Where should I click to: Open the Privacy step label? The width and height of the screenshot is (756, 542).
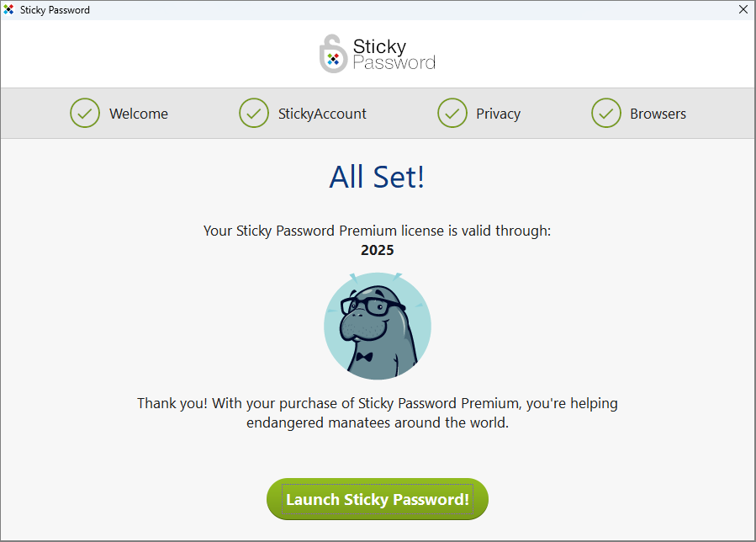(x=498, y=113)
